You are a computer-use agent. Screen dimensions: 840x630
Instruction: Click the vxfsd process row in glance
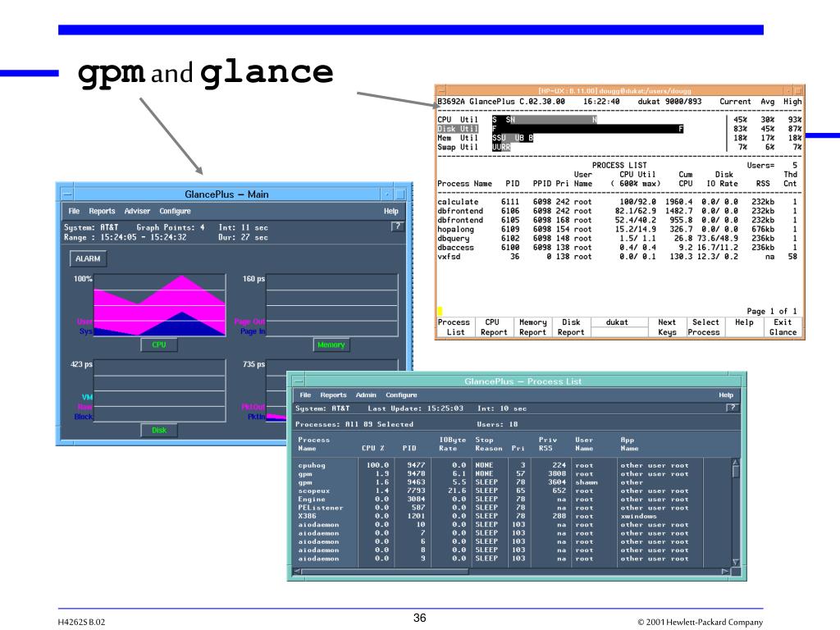pyautogui.click(x=617, y=257)
